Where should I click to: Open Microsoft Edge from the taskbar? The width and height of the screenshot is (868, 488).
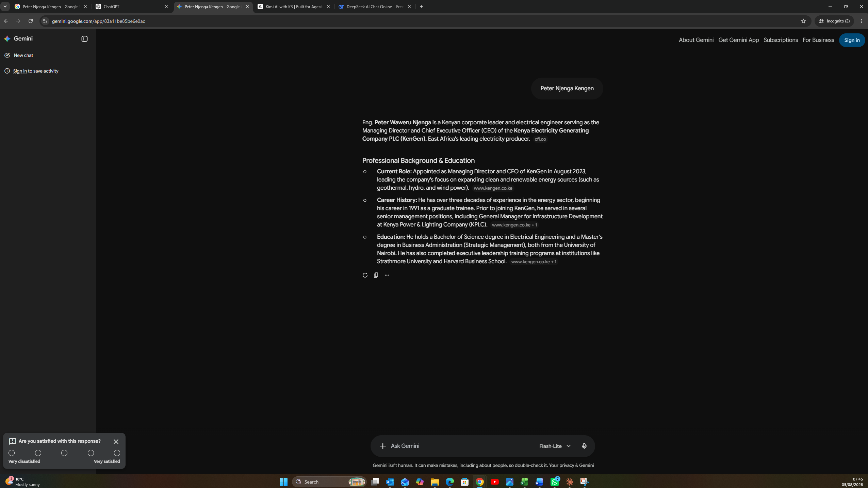(x=450, y=482)
